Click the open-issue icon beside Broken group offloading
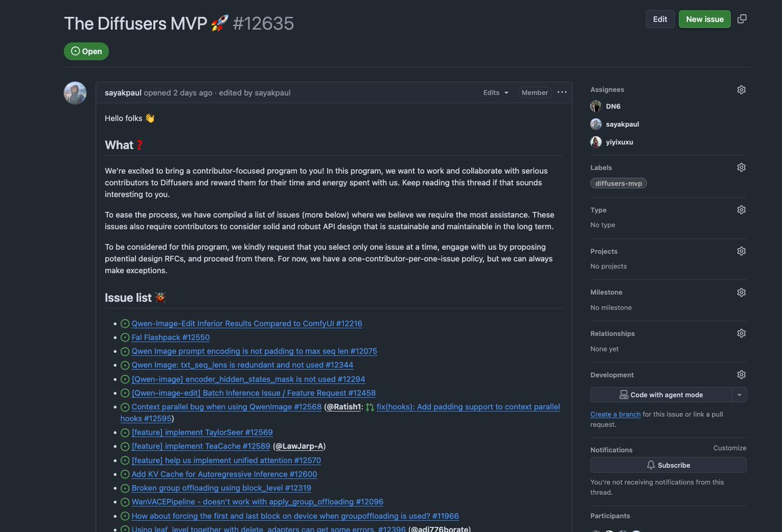Screen dimensions: 782x532 pyautogui.click(x=125, y=488)
